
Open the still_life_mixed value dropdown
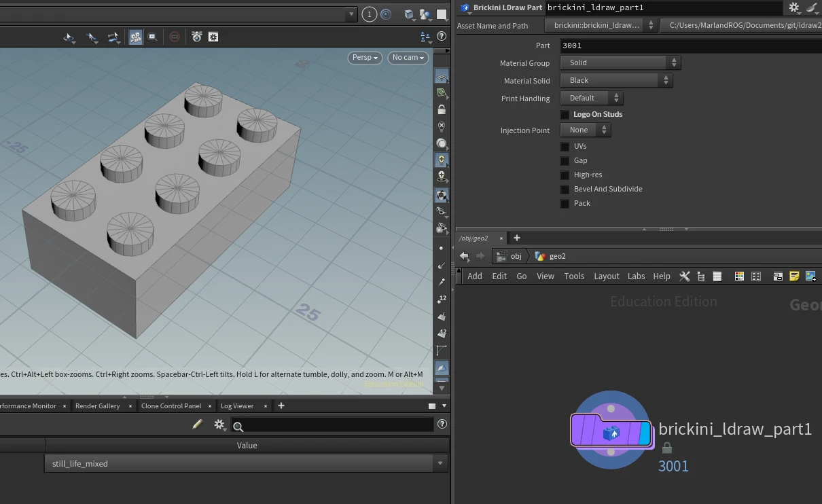(247, 463)
